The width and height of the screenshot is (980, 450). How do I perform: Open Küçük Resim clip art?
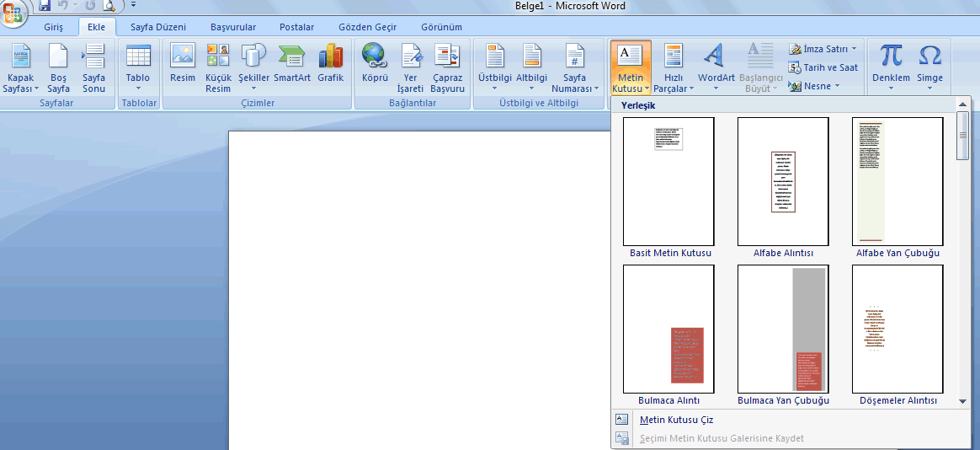coord(218,67)
